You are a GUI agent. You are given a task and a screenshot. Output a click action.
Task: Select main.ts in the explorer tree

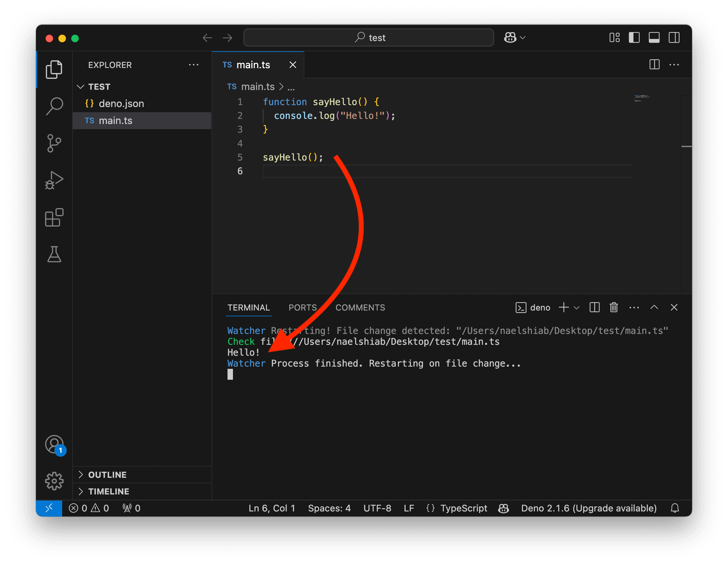tap(142, 120)
